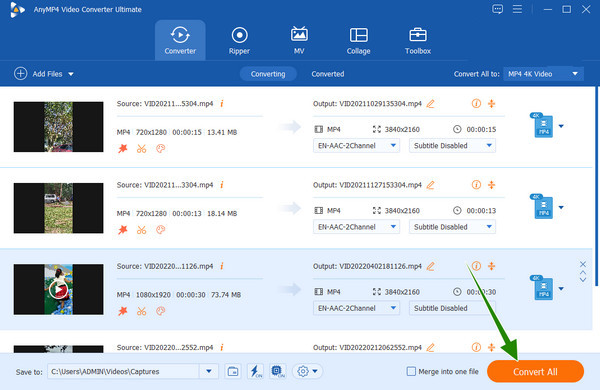Click palette enhance icon for 1126.mp4 video
Viewport: 600px width, 390px height.
pos(161,311)
